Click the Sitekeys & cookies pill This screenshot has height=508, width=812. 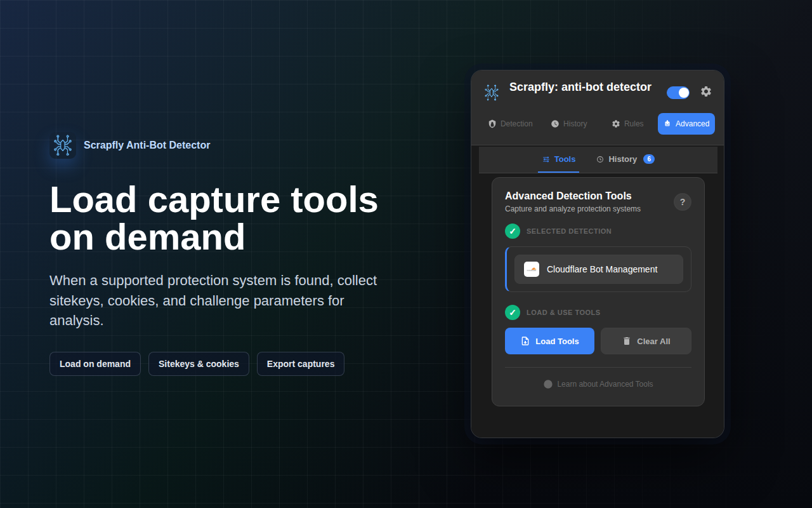[x=199, y=364]
